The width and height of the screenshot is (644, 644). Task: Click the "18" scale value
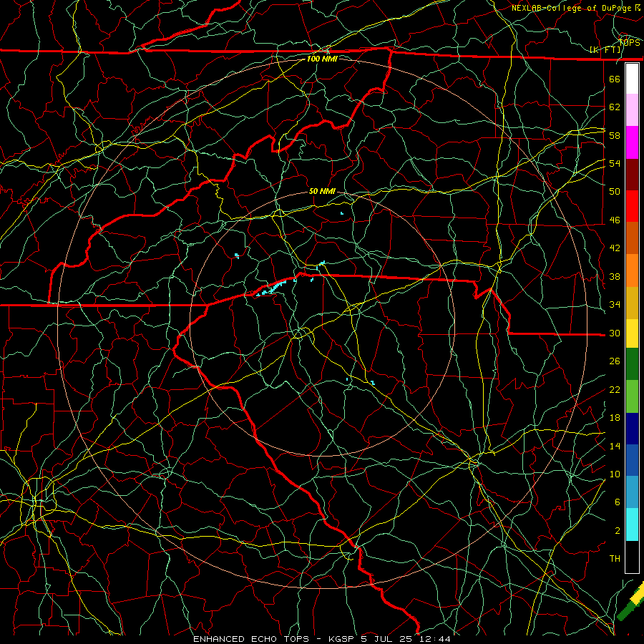[x=615, y=418]
